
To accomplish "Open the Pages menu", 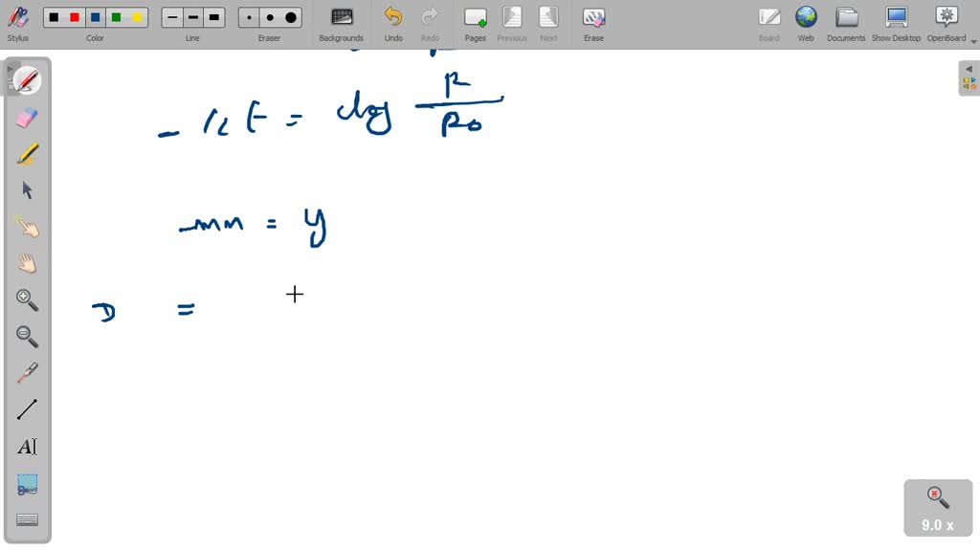I will (x=475, y=24).
